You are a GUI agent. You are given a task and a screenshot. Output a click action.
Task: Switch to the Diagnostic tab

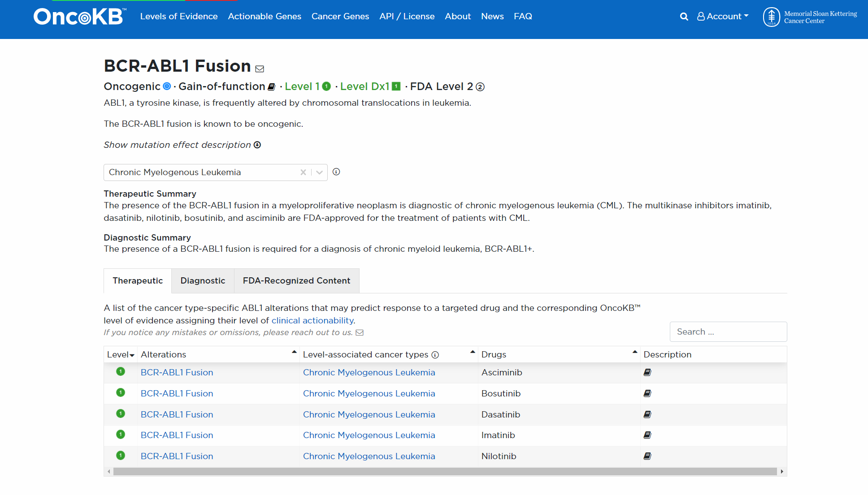(x=203, y=280)
